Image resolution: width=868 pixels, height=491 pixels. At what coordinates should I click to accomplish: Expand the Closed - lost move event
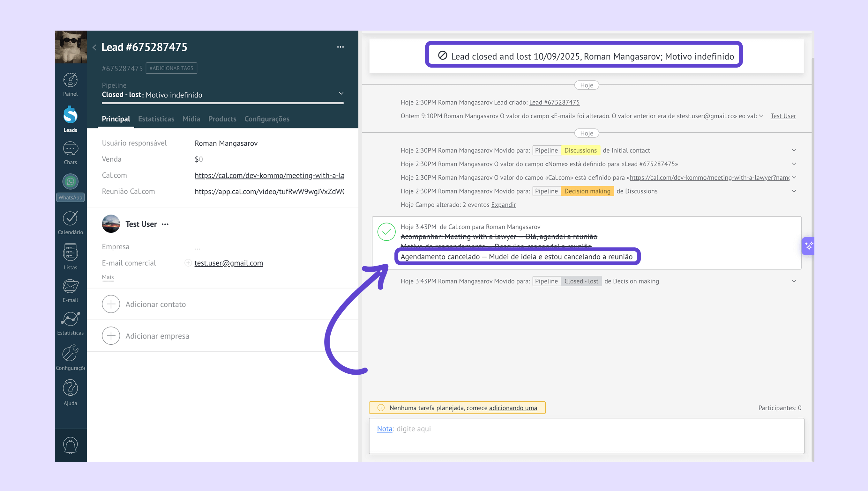pos(794,281)
